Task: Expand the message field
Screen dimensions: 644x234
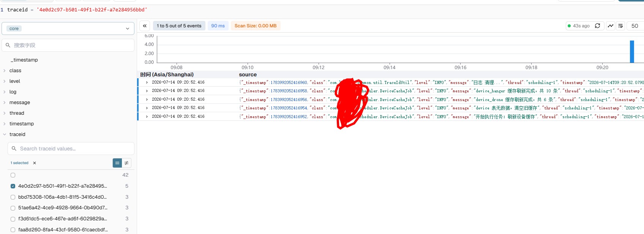Action: [x=4, y=103]
